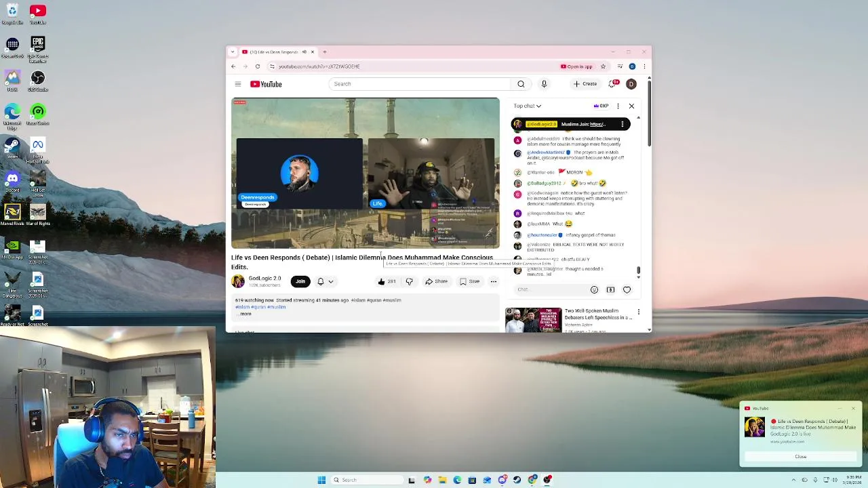Close button on YouTube notification toast
Image resolution: width=868 pixels, height=488 pixels.
[x=801, y=457]
